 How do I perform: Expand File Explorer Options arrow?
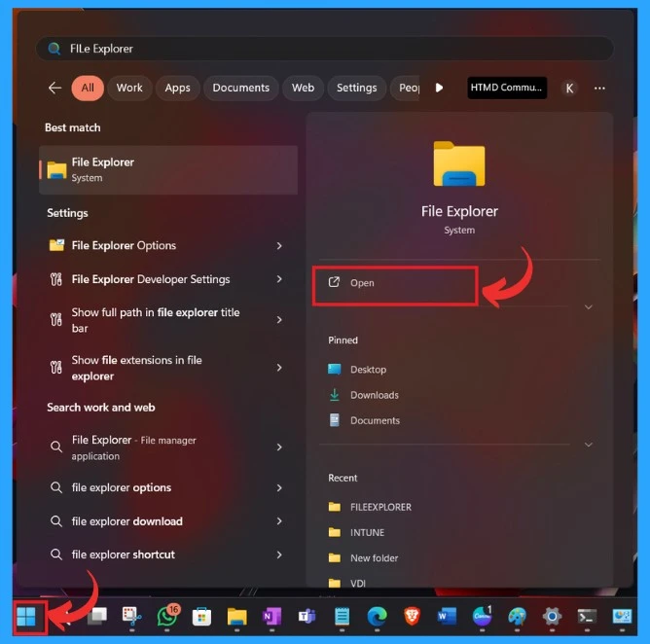(x=279, y=246)
